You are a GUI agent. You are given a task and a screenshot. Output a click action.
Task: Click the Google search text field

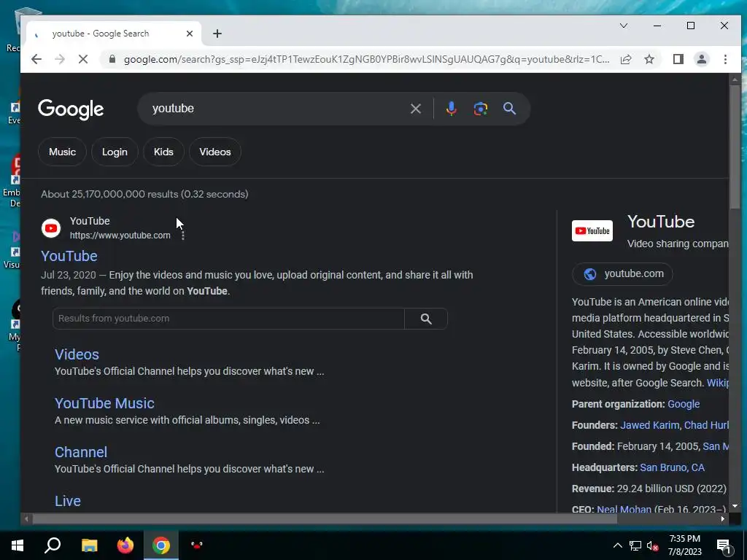click(276, 109)
